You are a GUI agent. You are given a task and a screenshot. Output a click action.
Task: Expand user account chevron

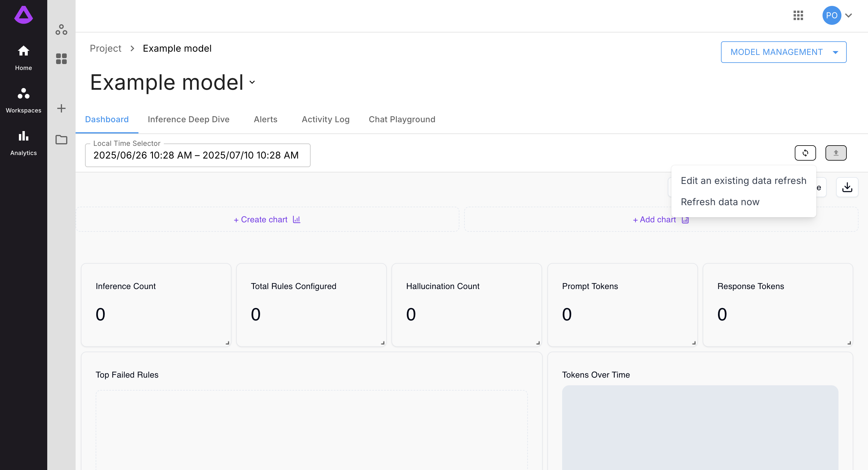coord(849,15)
